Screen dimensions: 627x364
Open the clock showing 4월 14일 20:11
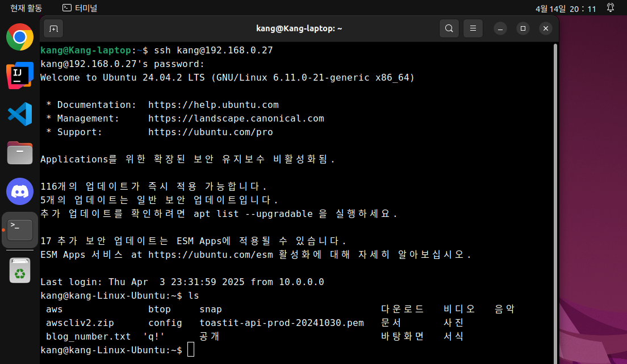click(566, 9)
